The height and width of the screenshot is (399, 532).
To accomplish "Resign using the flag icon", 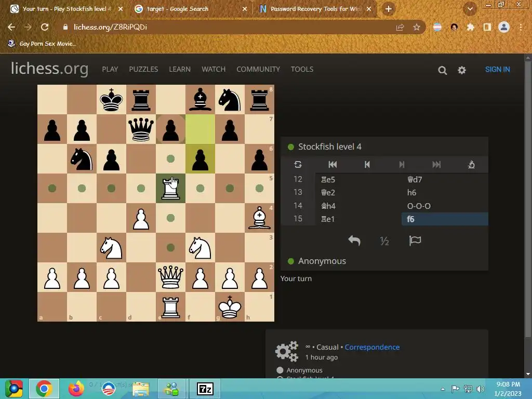I will [415, 241].
